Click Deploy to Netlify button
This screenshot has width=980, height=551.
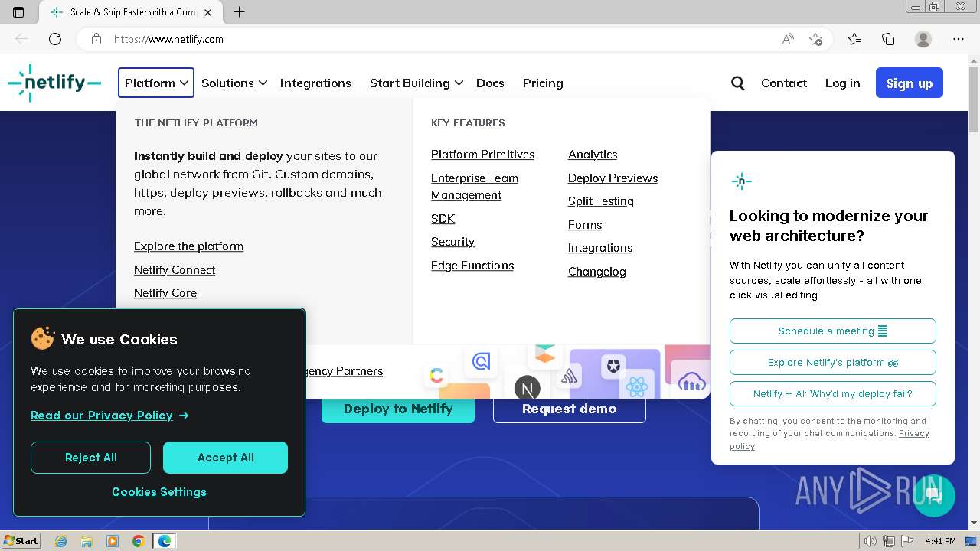click(x=398, y=409)
